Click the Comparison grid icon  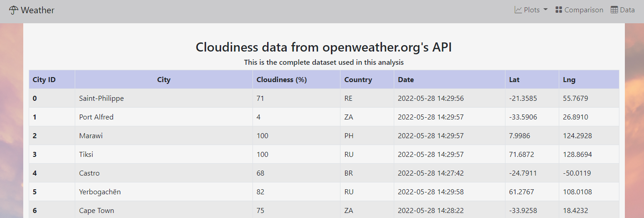(x=559, y=10)
